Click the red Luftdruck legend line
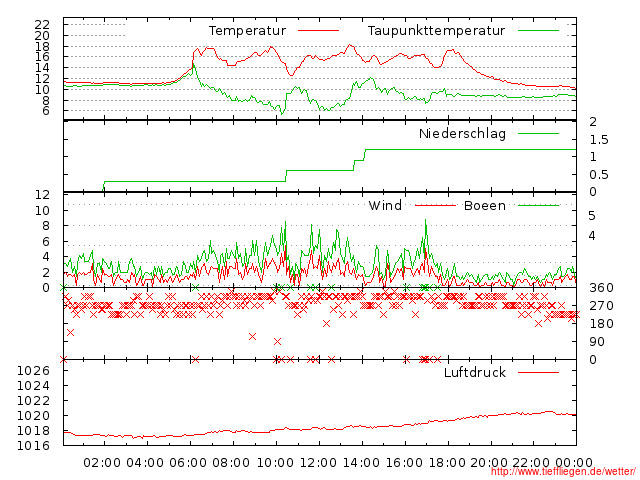Image resolution: width=640 pixels, height=480 pixels. point(538,372)
